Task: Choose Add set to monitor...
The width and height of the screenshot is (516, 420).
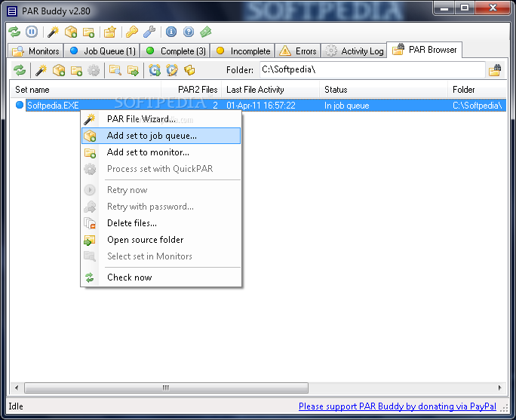Action: (161, 152)
